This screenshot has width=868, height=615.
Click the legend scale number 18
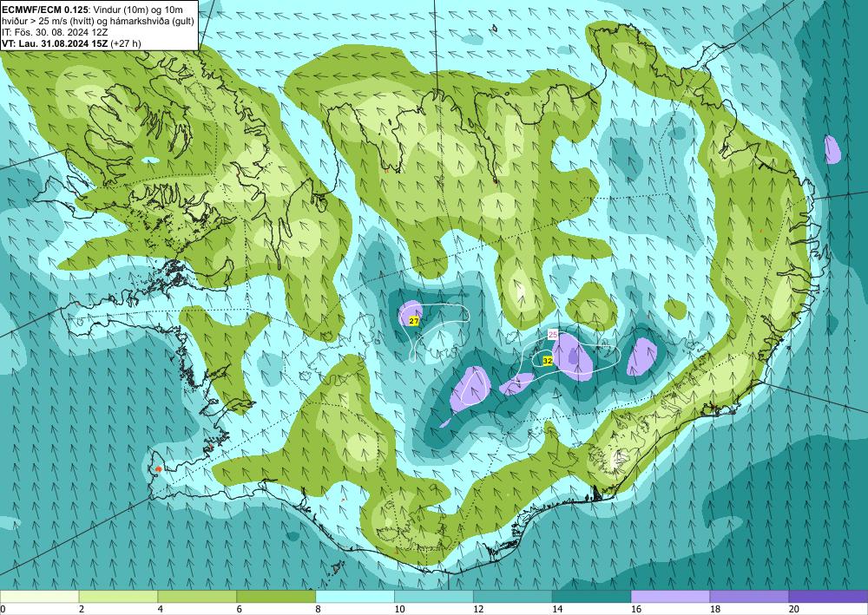click(714, 609)
